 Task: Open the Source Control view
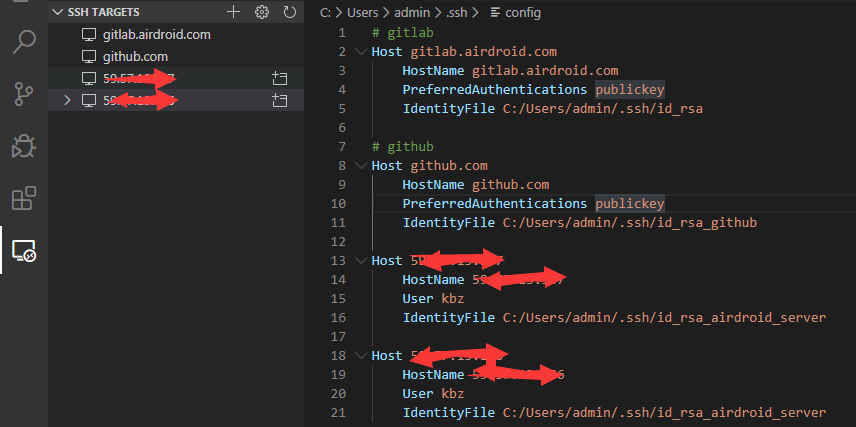point(24,94)
